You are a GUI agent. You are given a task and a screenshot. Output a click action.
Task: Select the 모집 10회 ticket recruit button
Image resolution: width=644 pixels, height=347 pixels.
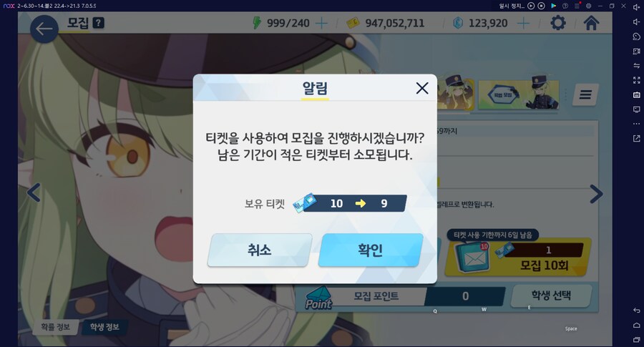518,257
